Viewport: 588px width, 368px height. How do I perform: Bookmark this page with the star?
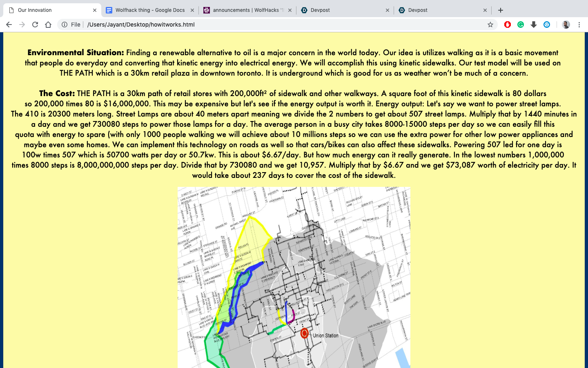(490, 25)
